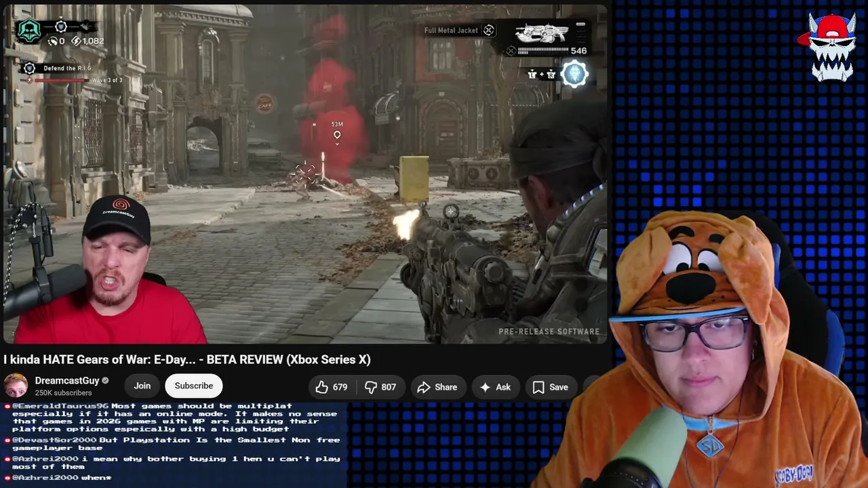Open the DreamcastGuy channel name link
This screenshot has width=868, height=488.
pos(67,381)
